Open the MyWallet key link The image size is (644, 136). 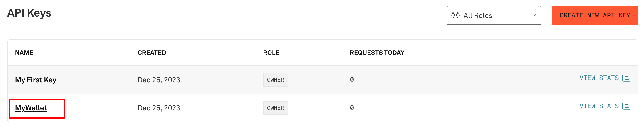point(31,108)
